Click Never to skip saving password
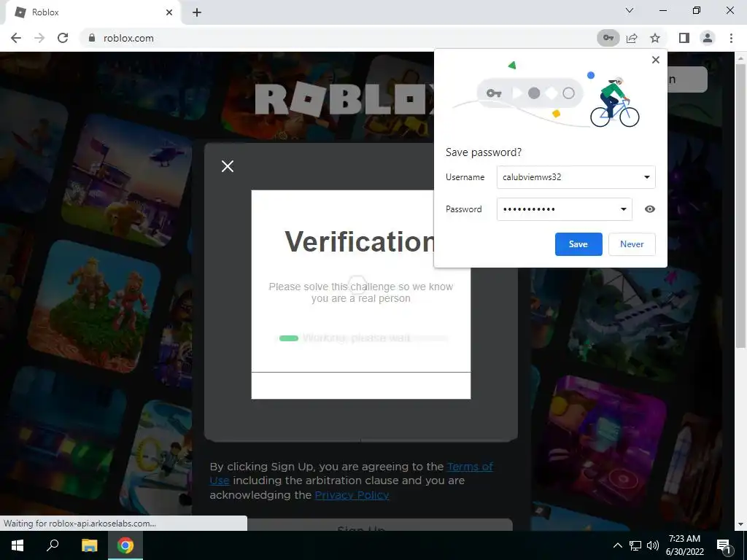The image size is (747, 560). [x=632, y=244]
